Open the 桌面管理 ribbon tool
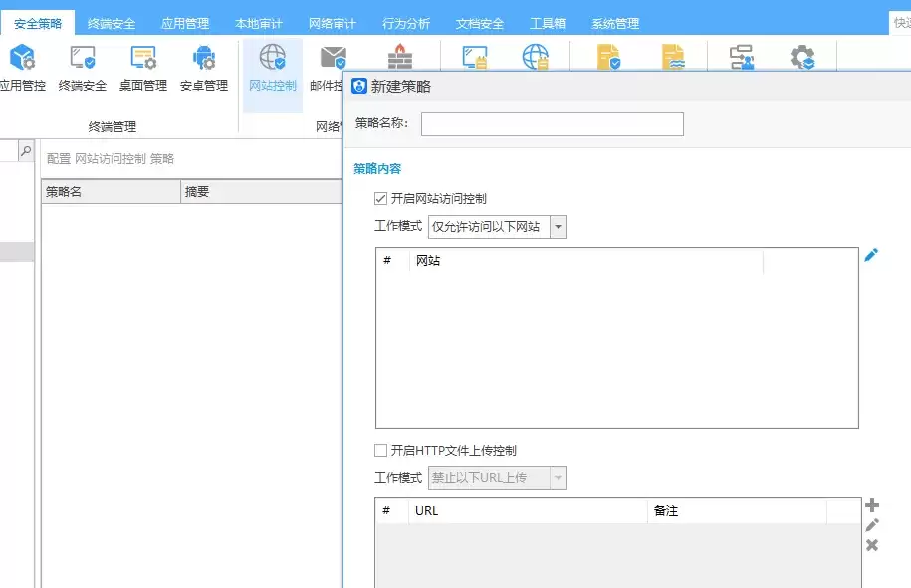Image resolution: width=911 pixels, height=588 pixels. 143,68
